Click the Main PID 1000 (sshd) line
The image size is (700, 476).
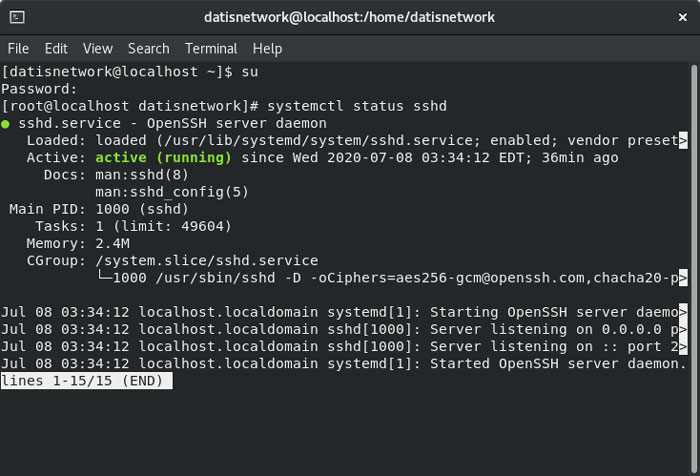coord(100,209)
